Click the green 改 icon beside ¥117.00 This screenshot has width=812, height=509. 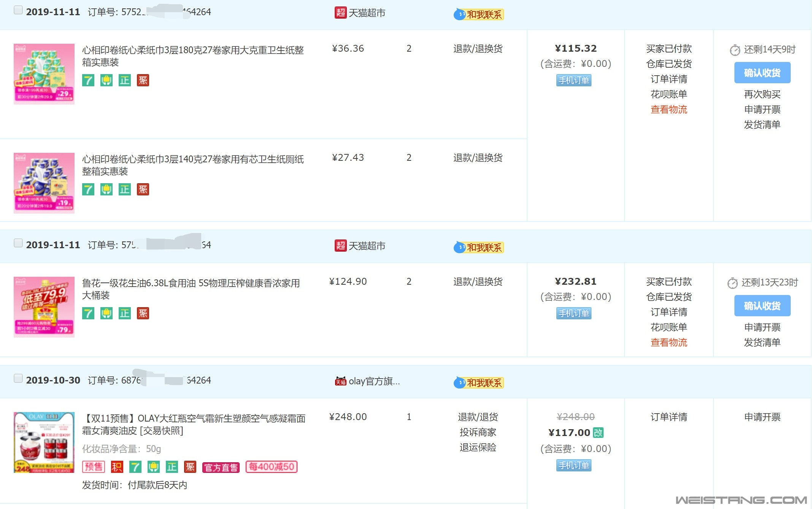click(x=598, y=433)
